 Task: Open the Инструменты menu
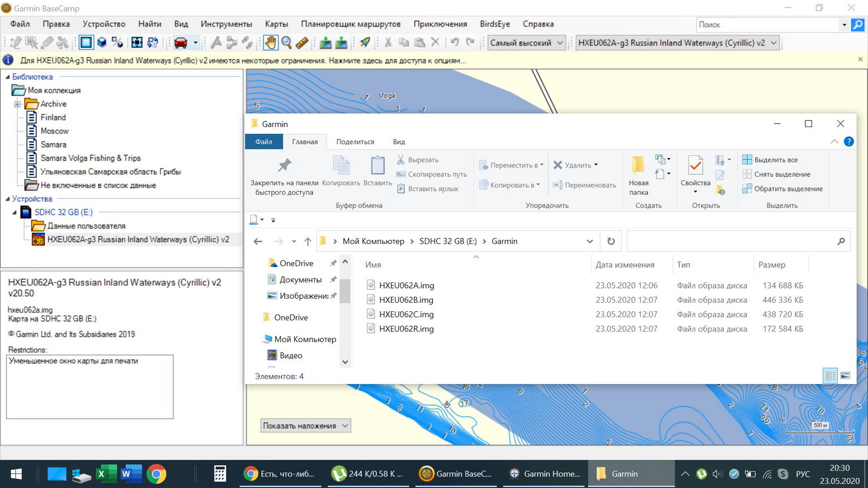tap(226, 24)
